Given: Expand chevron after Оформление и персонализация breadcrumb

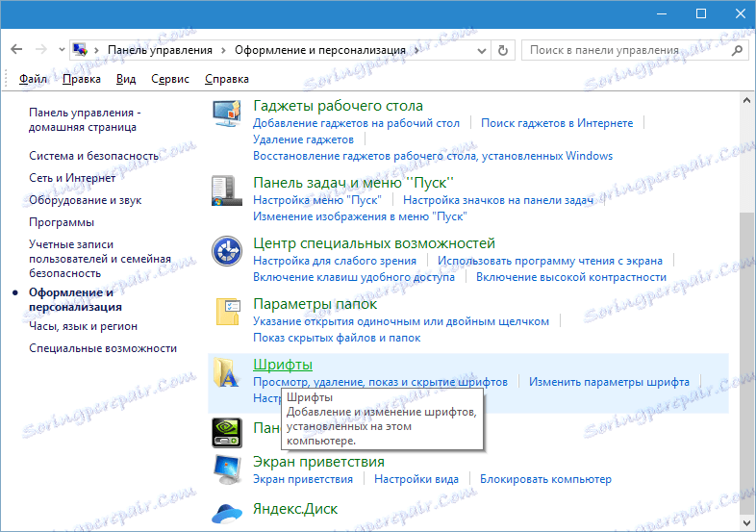Looking at the screenshot, I should pyautogui.click(x=416, y=50).
